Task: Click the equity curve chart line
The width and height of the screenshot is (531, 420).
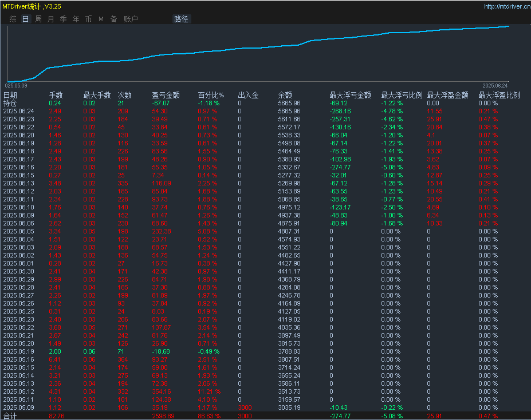Action: [257, 47]
